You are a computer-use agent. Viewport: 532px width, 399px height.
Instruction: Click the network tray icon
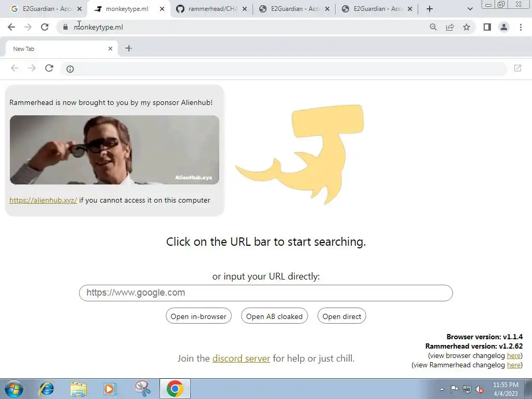pos(467,389)
